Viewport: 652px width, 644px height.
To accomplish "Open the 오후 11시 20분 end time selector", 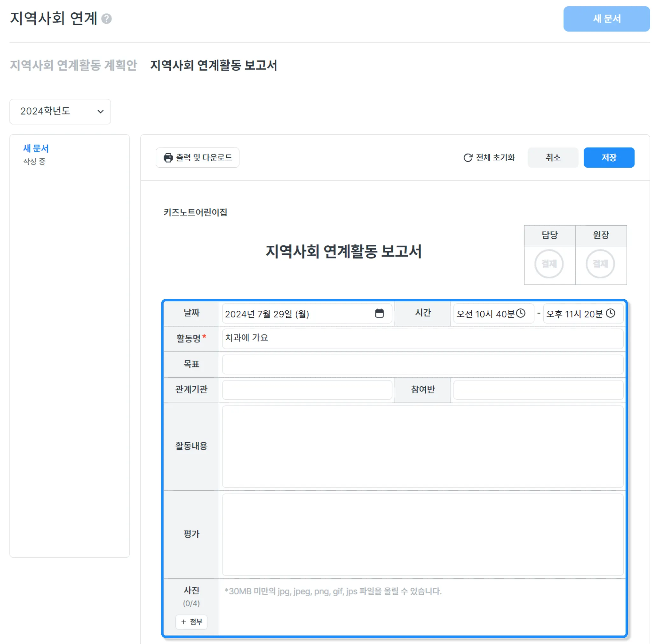I will point(574,314).
